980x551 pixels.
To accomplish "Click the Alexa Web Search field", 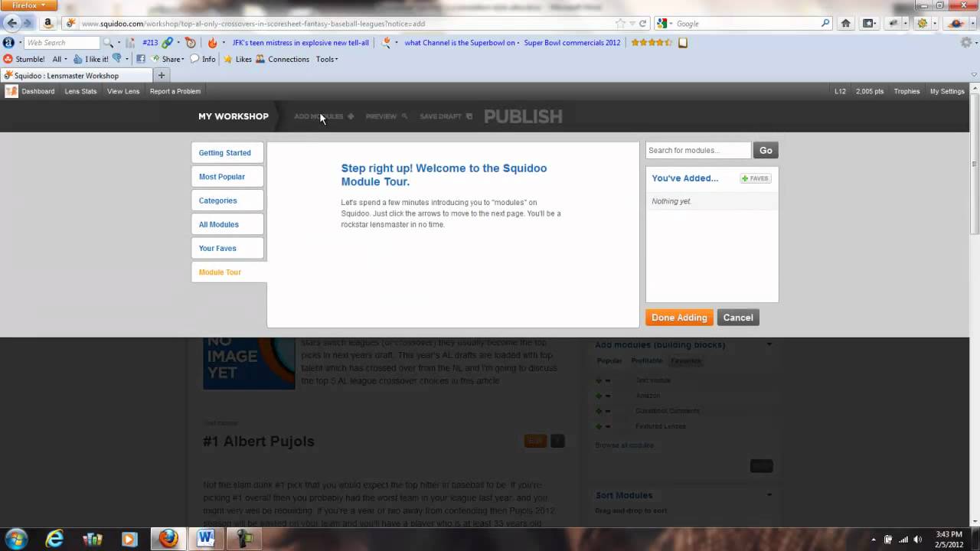I will coord(62,43).
